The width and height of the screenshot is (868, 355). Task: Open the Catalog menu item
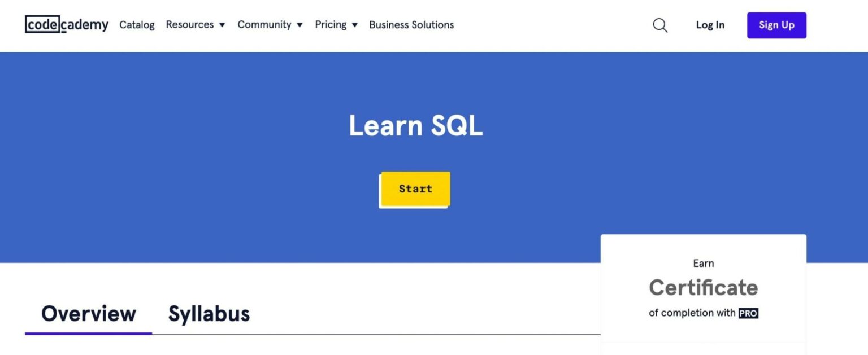(136, 25)
